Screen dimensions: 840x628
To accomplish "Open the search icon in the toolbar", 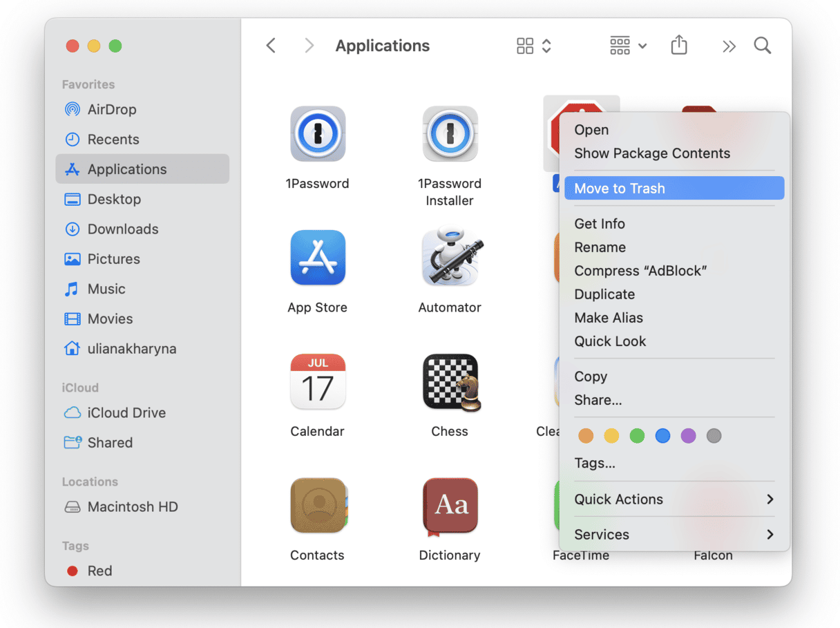I will (763, 45).
